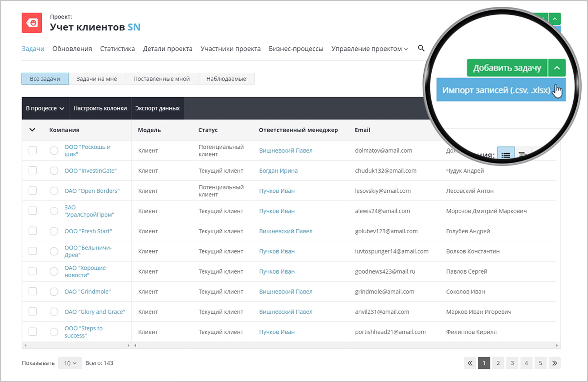Tick checkbox for ЗАО "УралСтройПром"
588x382 pixels.
(x=33, y=211)
